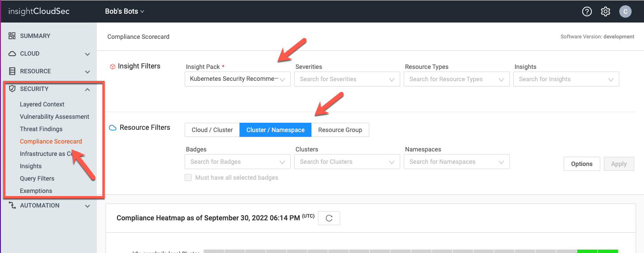Click the insightCloudSec logo

point(39,11)
